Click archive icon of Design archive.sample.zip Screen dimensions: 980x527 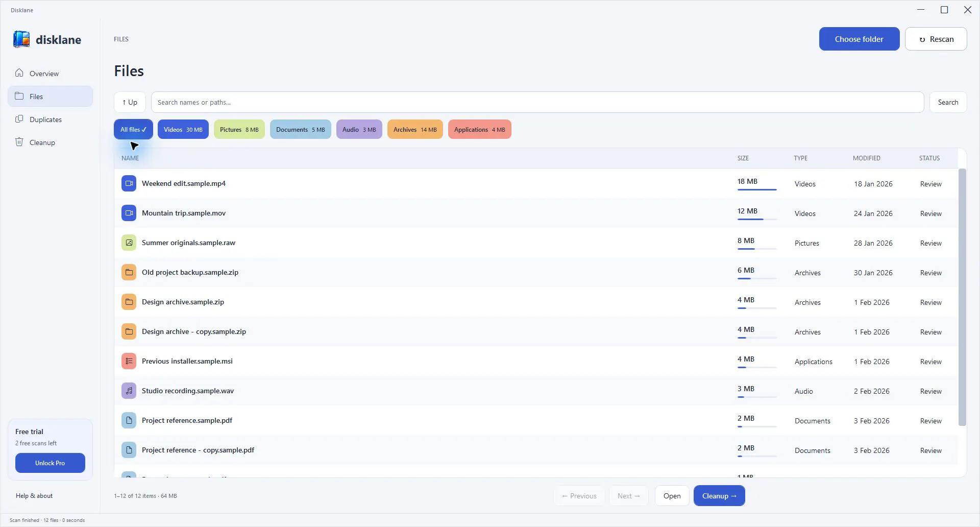129,302
